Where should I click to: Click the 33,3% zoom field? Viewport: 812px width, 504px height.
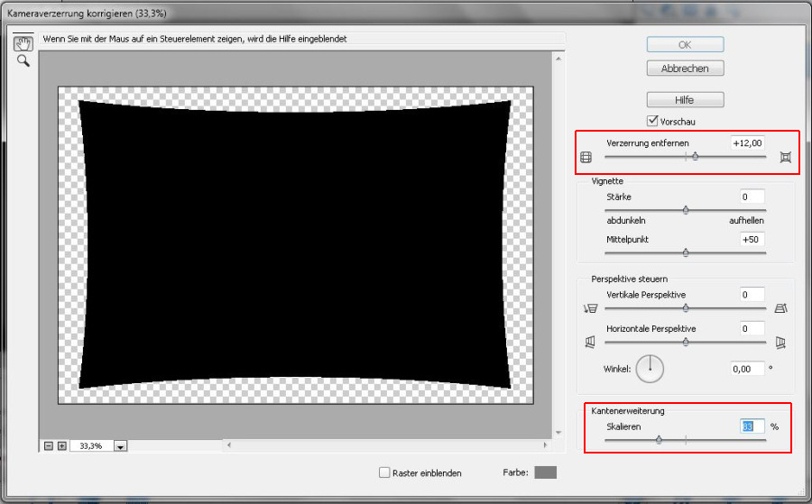tap(92, 446)
